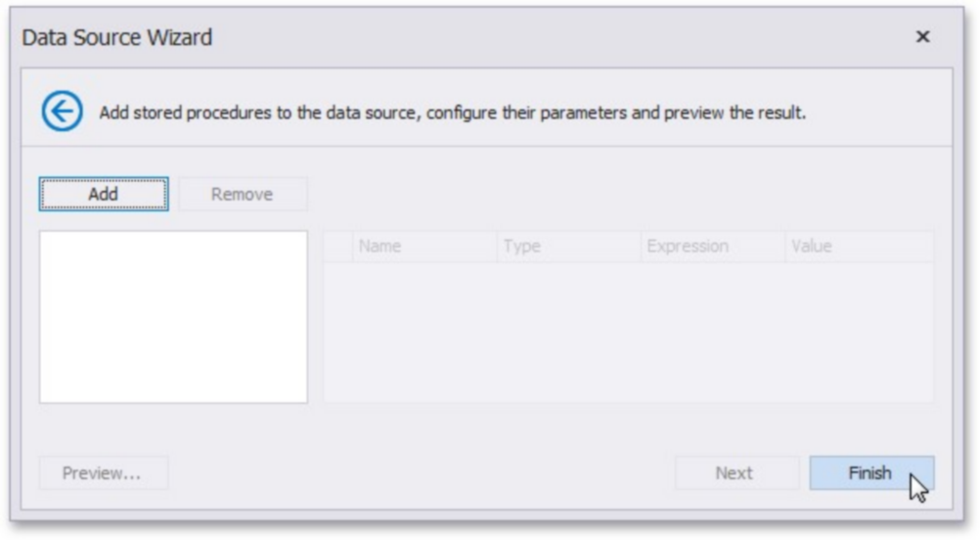Click the Name column header

[424, 247]
